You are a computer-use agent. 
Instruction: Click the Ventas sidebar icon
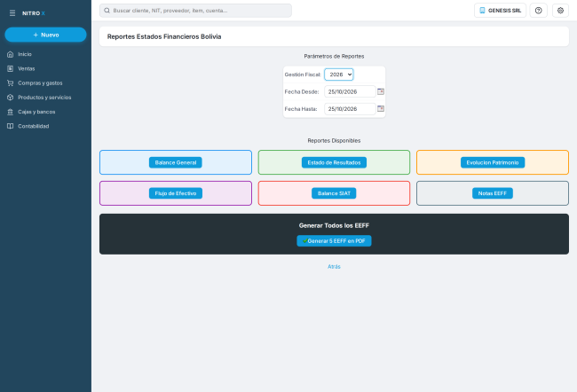click(11, 69)
